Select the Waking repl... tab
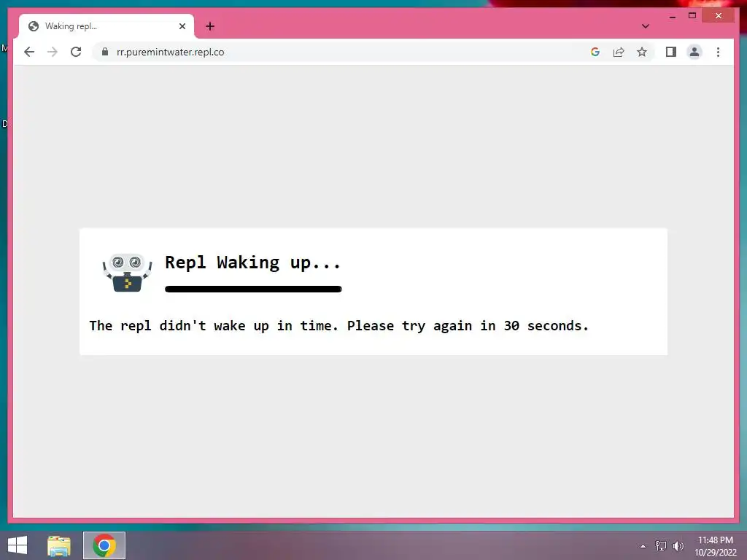This screenshot has height=560, width=747. pyautogui.click(x=106, y=26)
